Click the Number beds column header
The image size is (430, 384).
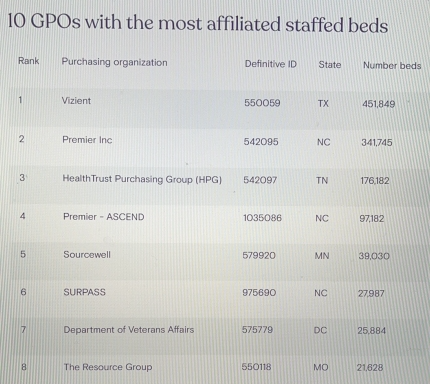click(392, 65)
